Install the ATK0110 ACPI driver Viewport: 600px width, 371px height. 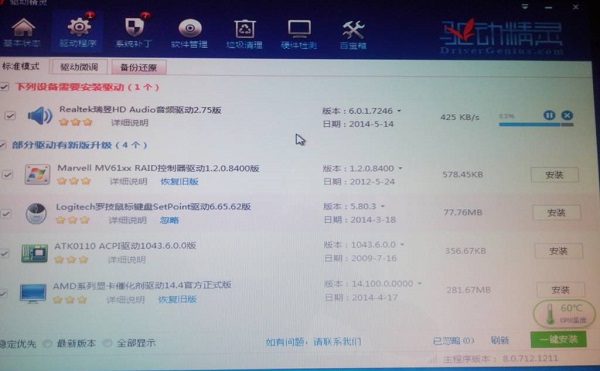559,251
